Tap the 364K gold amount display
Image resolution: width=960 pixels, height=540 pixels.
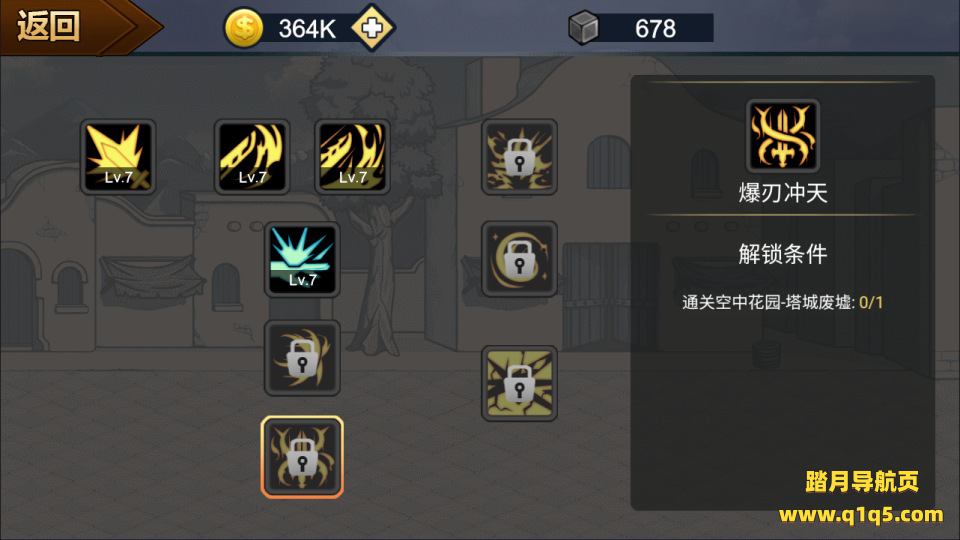tap(307, 28)
